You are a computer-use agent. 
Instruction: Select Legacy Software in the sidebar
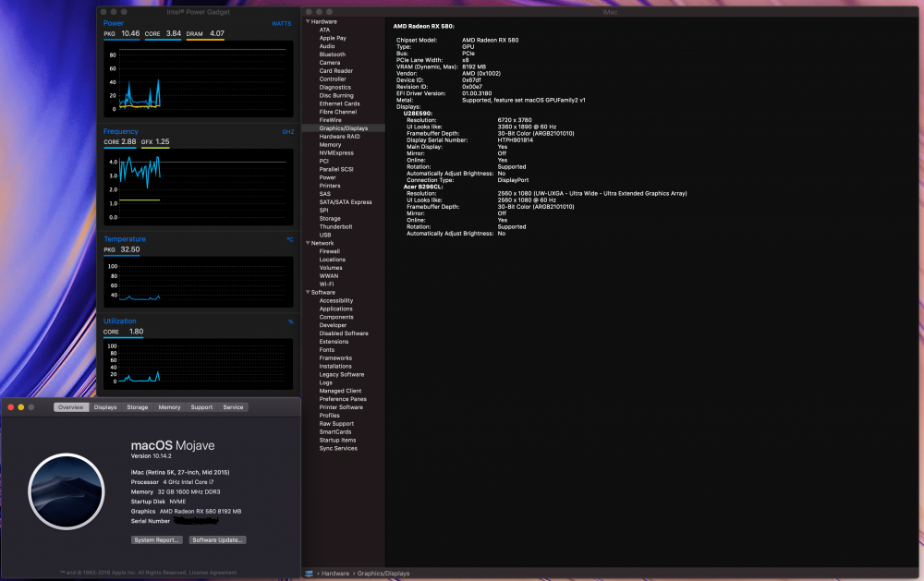pos(342,375)
